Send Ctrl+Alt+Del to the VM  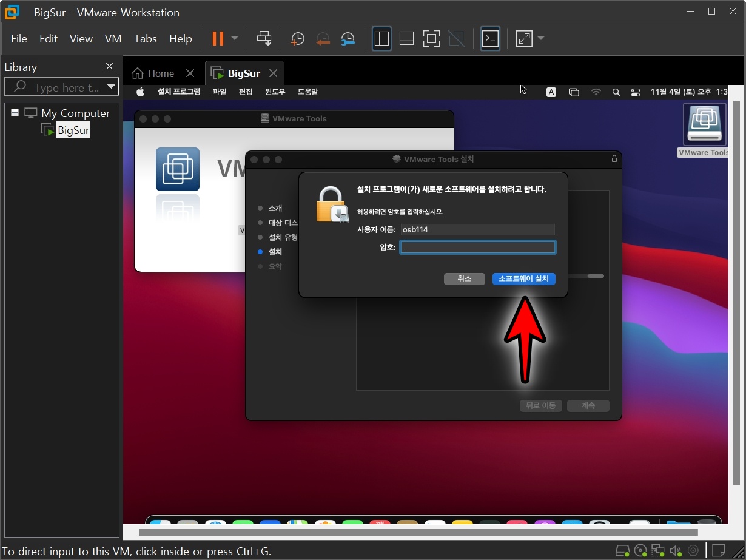coord(264,39)
